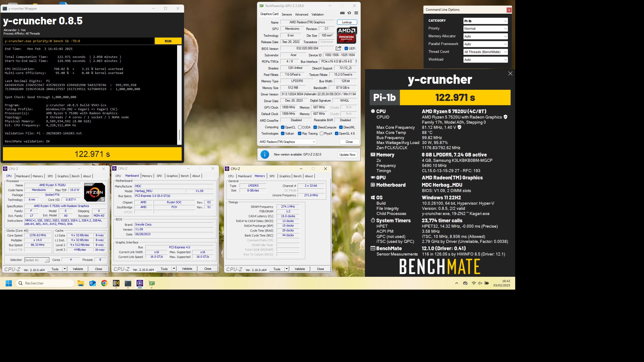The image size is (644, 362).
Task: Open the Workload dropdown
Action: tap(485, 60)
